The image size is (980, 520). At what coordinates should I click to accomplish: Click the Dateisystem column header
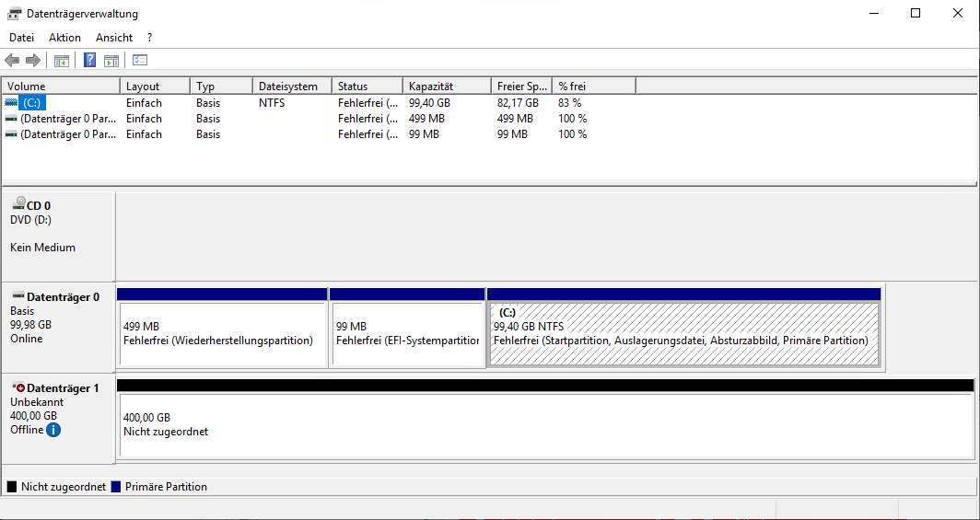point(291,87)
